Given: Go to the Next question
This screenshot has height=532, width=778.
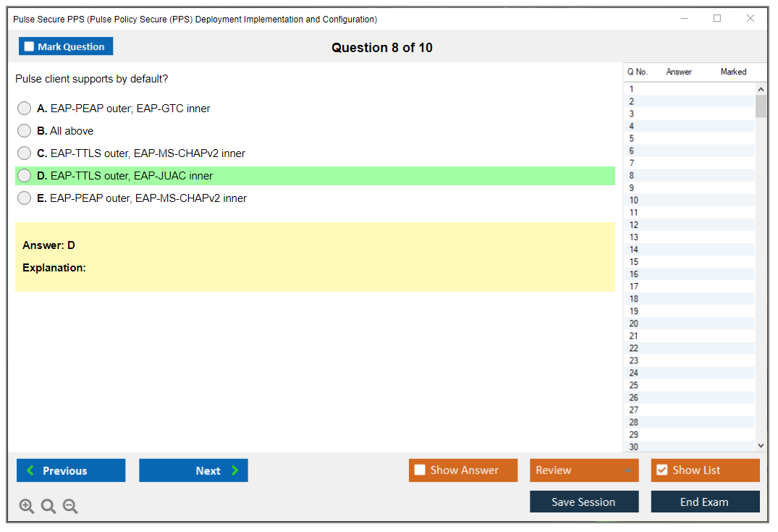Looking at the screenshot, I should pos(193,470).
